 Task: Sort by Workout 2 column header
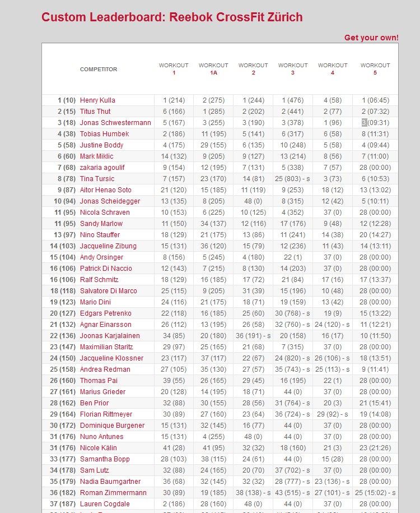coord(253,69)
